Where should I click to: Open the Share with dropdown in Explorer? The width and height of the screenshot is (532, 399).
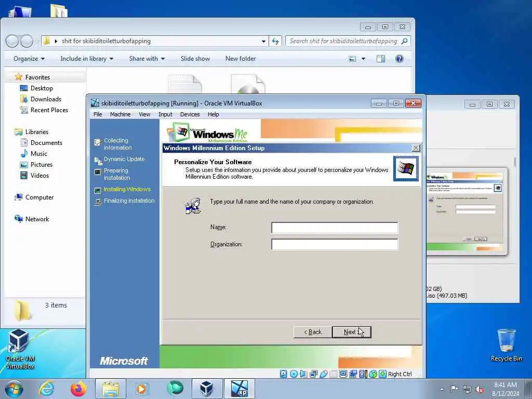[x=147, y=59]
